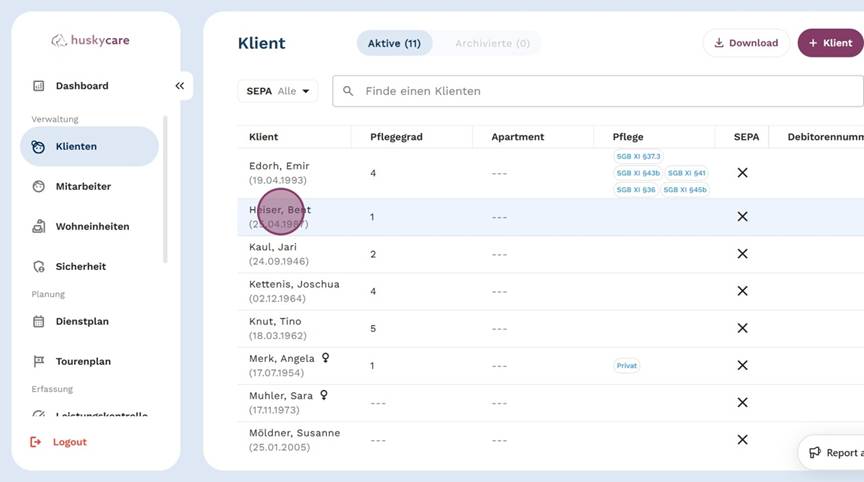Image resolution: width=864 pixels, height=482 pixels.
Task: Open the Dashboard sidebar icon
Action: click(x=38, y=86)
